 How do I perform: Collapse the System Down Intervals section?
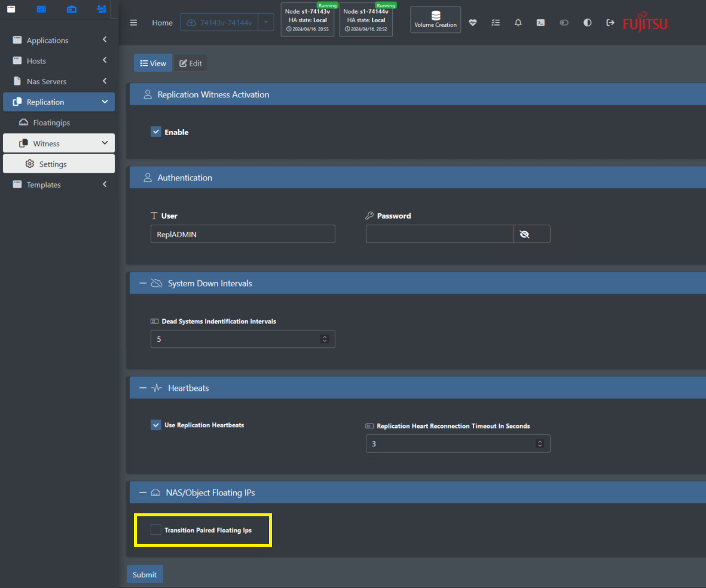click(143, 283)
